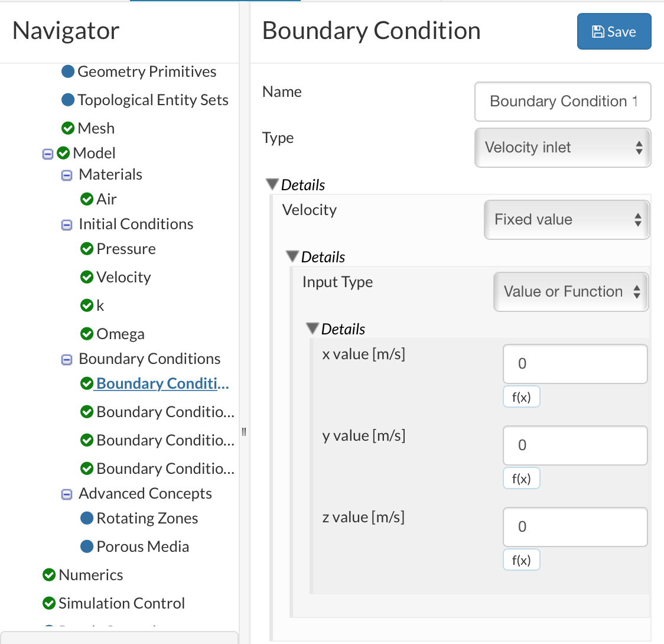Click the green check icon beside Air
This screenshot has width=664, height=644.
pyautogui.click(x=87, y=199)
